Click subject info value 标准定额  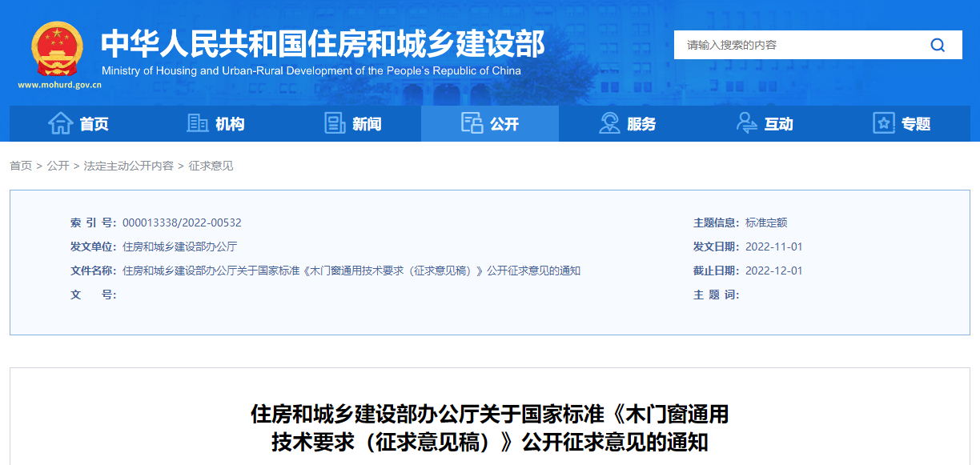766,222
